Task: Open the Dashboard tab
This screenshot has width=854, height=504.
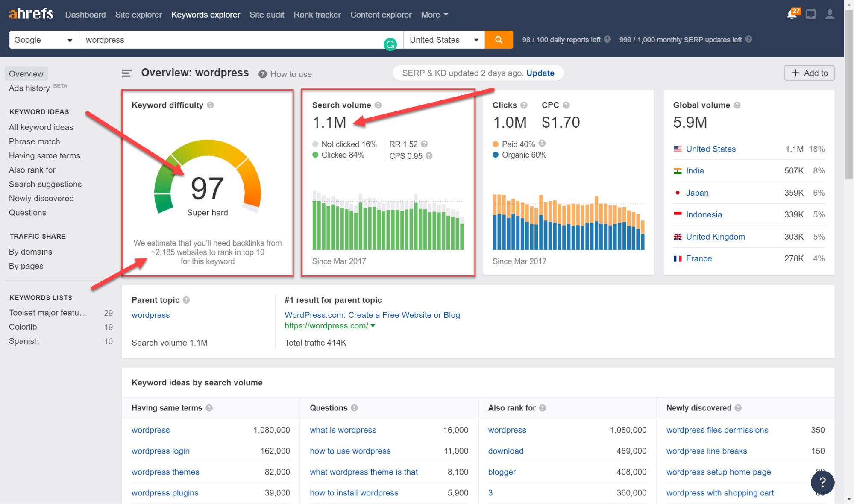Action: point(85,15)
